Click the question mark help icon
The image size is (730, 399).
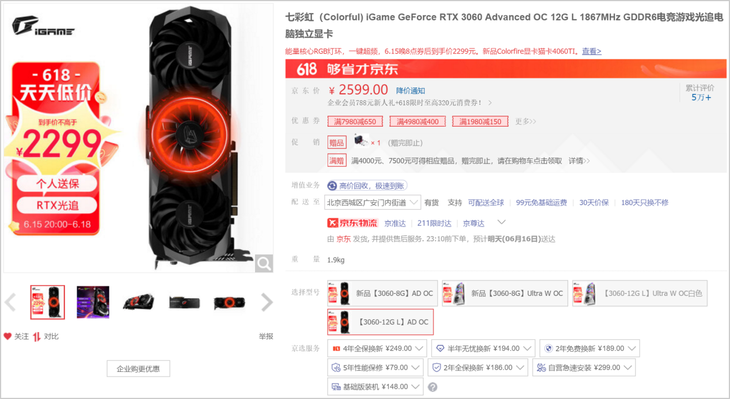[x=433, y=387]
